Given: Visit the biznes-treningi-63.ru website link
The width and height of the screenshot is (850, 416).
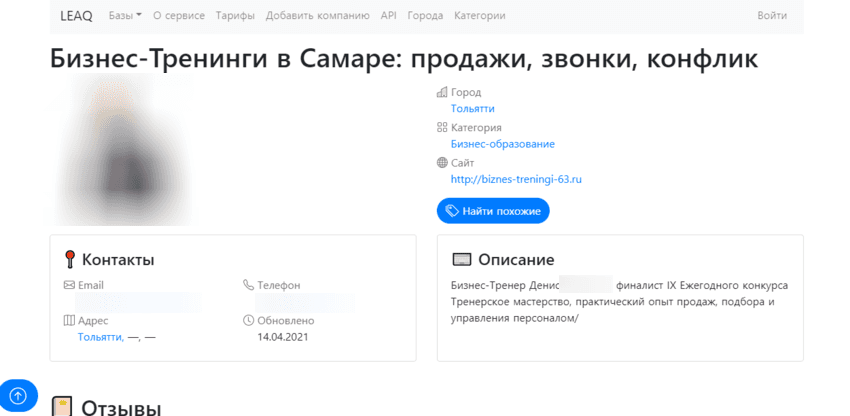Looking at the screenshot, I should click(516, 180).
